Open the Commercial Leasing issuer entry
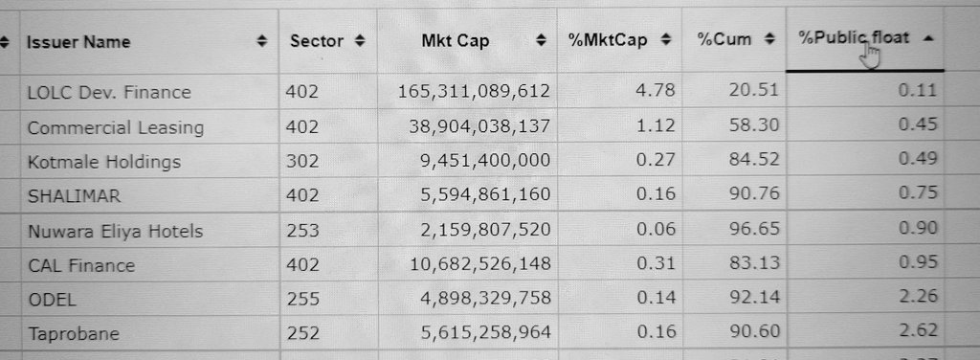 tap(116, 127)
